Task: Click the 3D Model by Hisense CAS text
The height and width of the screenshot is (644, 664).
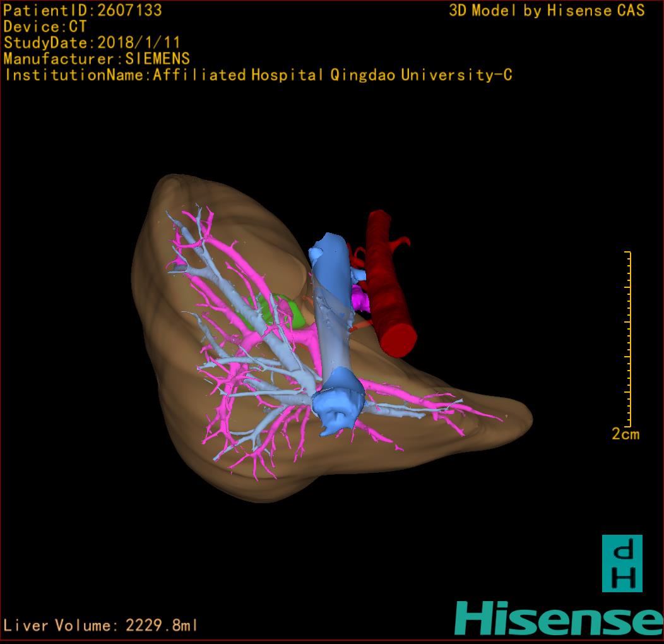Action: [547, 10]
